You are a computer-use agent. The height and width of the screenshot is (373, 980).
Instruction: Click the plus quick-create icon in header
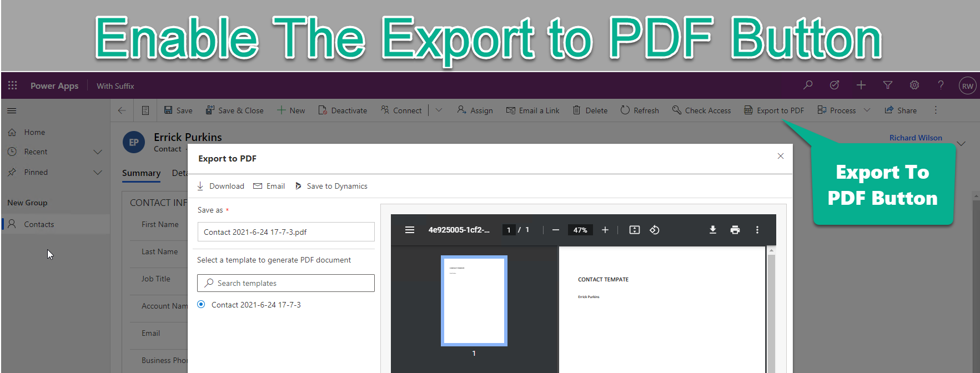click(x=861, y=85)
